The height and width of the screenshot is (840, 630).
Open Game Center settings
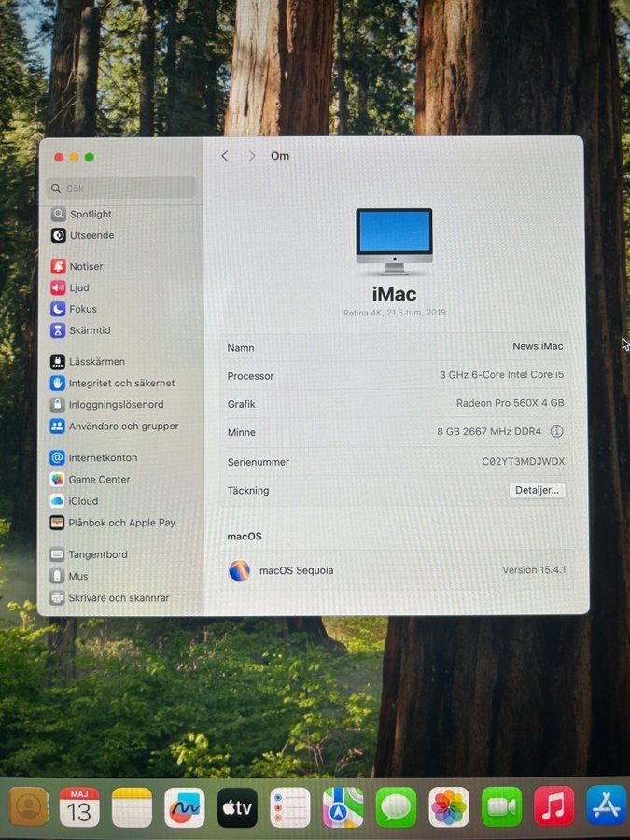click(x=99, y=479)
